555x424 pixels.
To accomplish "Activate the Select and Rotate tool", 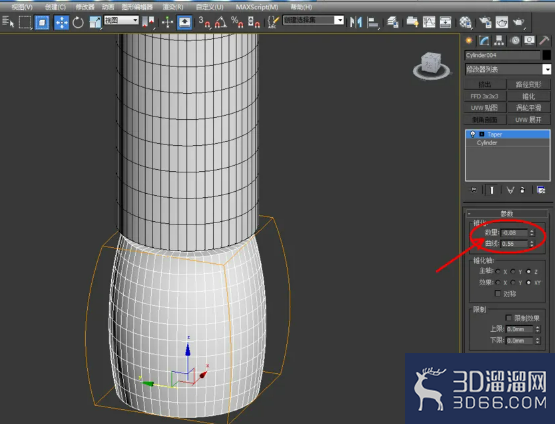I will coord(78,22).
